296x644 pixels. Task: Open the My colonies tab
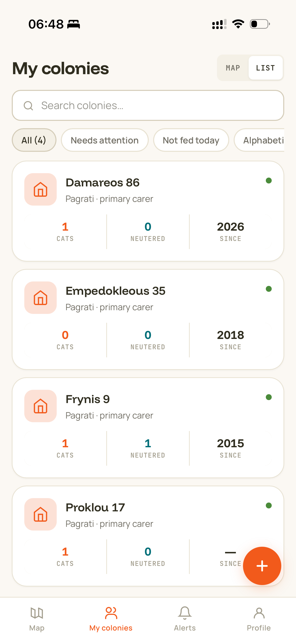pos(111,619)
